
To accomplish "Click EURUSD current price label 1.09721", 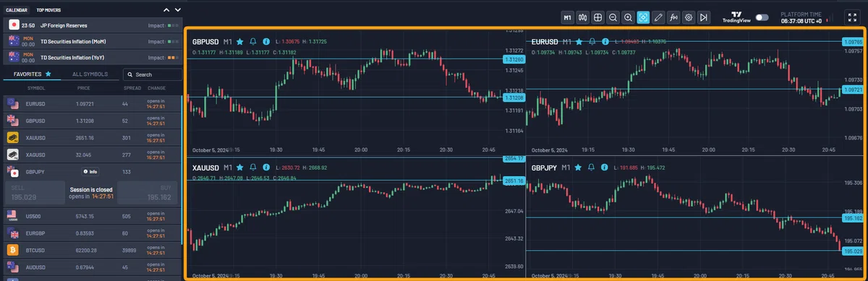I will point(854,90).
